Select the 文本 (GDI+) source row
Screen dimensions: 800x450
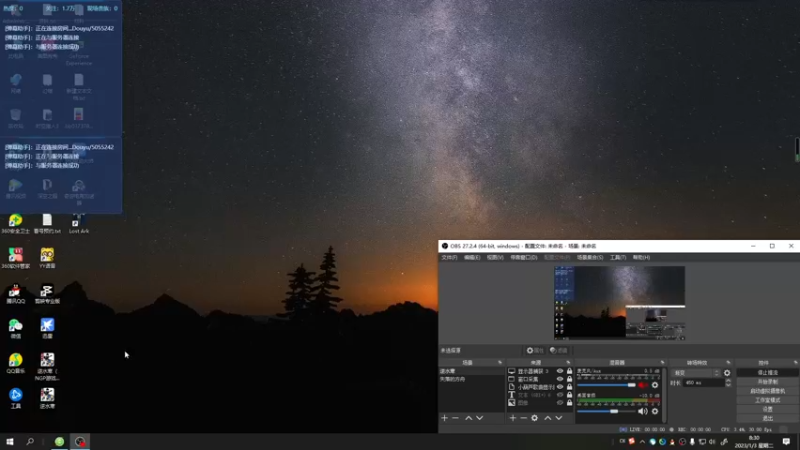[x=540, y=395]
